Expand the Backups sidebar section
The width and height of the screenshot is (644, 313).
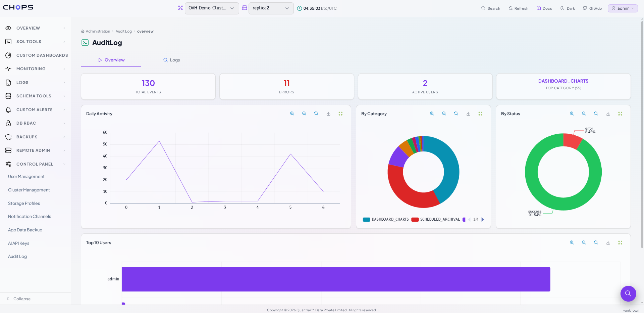coord(36,137)
